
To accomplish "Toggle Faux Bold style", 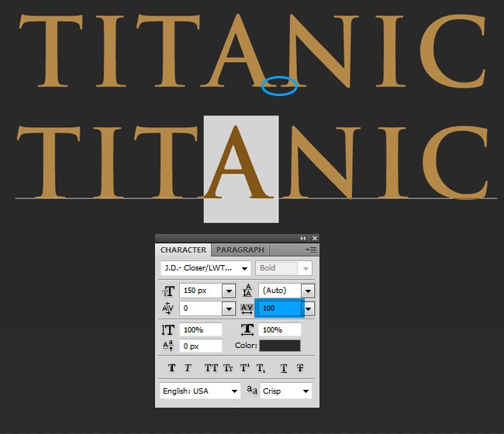I will point(171,368).
